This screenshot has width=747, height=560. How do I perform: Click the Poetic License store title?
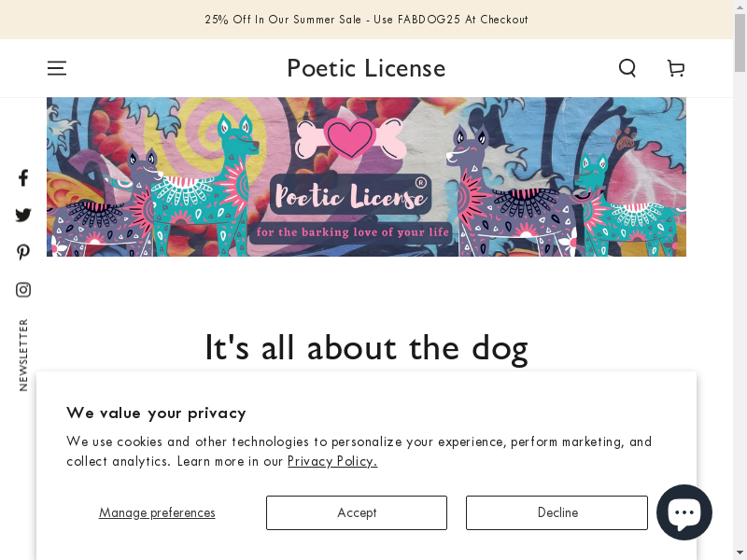tap(366, 68)
